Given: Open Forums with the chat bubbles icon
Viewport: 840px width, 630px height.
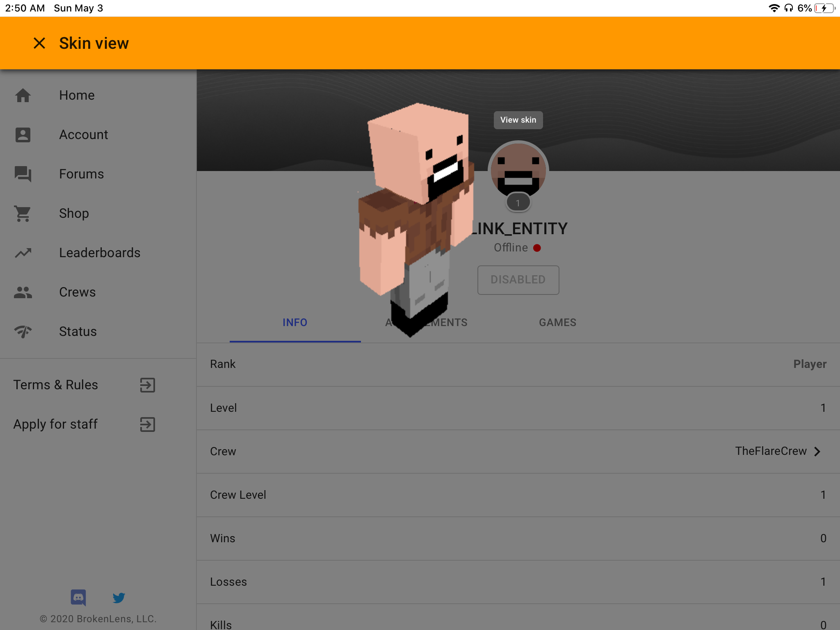Looking at the screenshot, I should pyautogui.click(x=23, y=174).
